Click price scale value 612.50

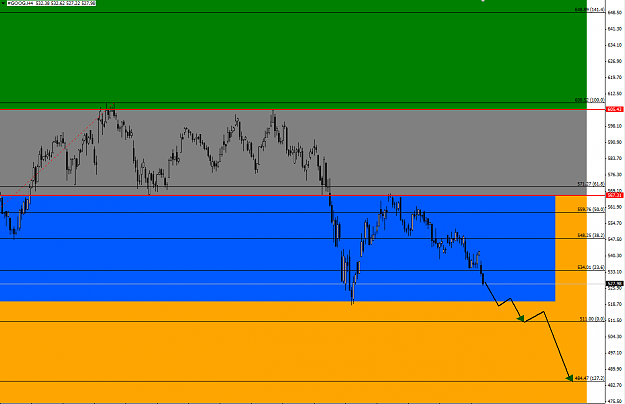click(x=614, y=94)
